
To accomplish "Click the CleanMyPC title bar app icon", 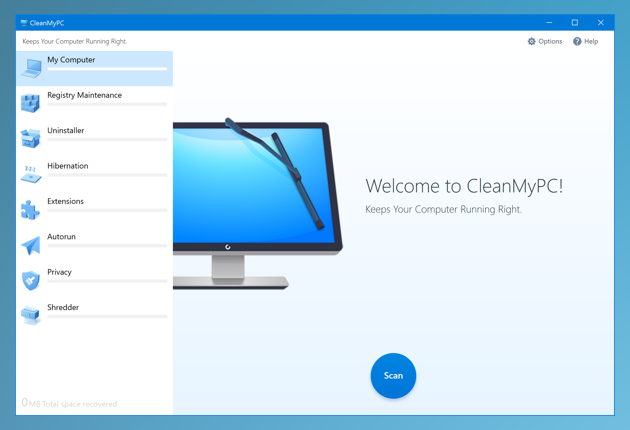I will 24,23.
